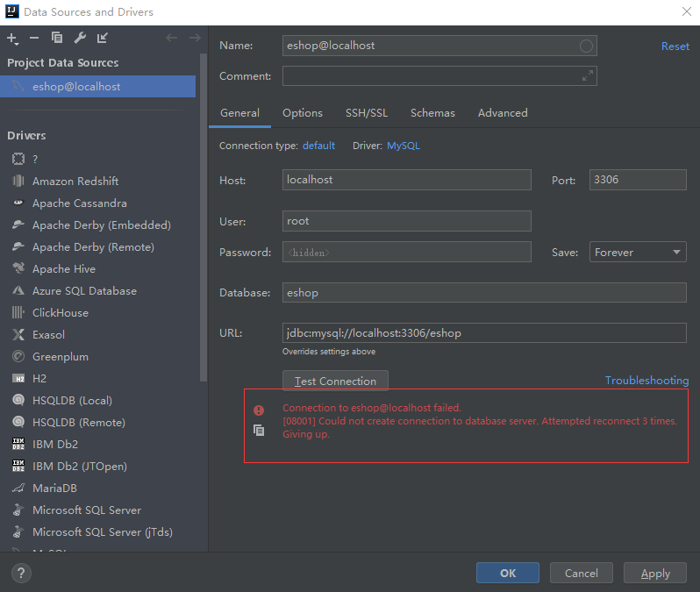700x592 pixels.
Task: Remove the selected data source with minus icon
Action: coord(34,39)
